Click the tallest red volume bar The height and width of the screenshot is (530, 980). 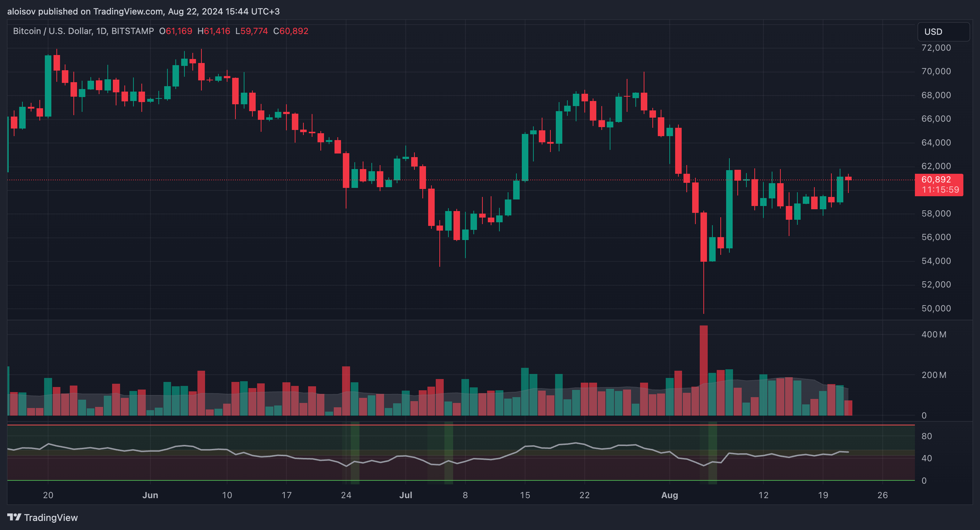pos(703,369)
